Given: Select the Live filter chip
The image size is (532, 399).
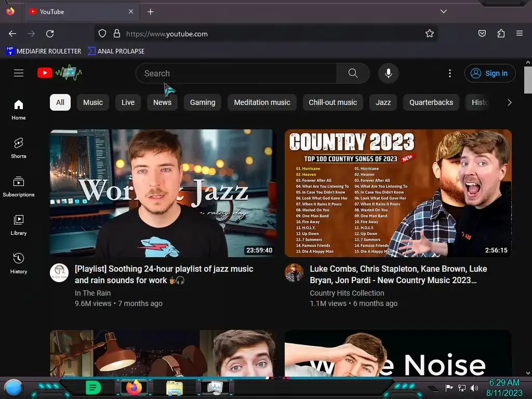Looking at the screenshot, I should (x=128, y=102).
